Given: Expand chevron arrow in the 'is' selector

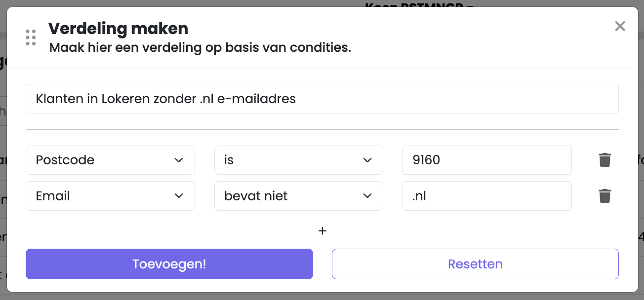Looking at the screenshot, I should [x=367, y=160].
